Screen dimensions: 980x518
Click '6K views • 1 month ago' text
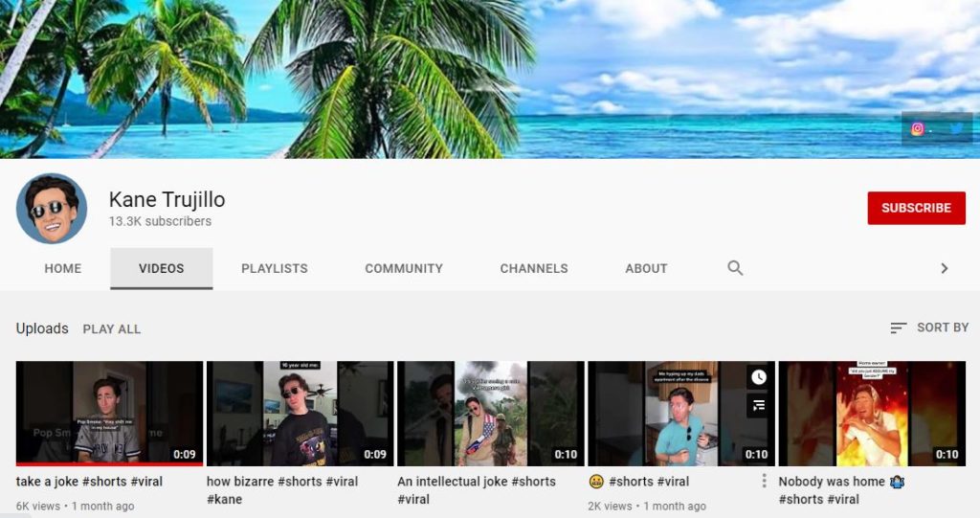(75, 507)
